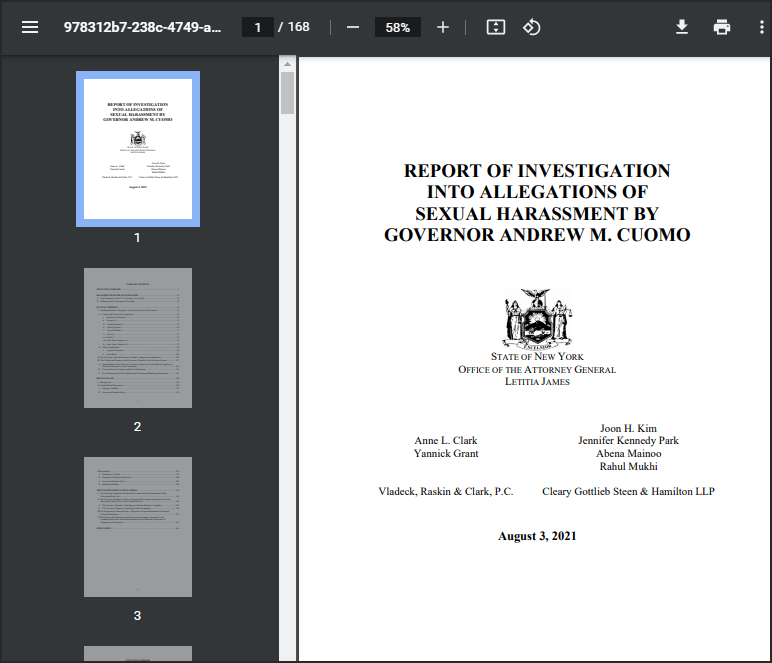Open the more actions three-dot menu
This screenshot has height=663, width=772.
tap(761, 27)
